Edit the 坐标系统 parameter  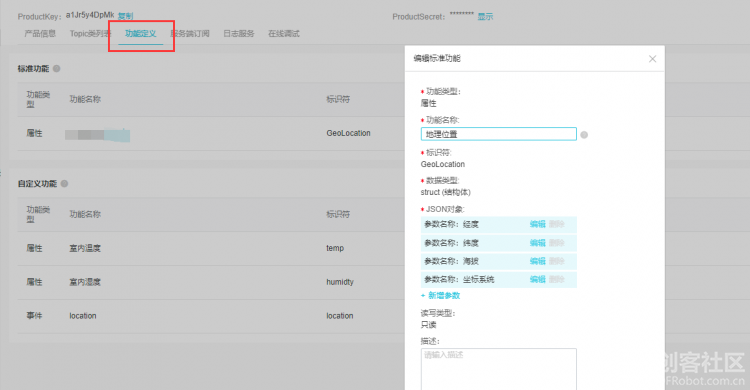[538, 279]
